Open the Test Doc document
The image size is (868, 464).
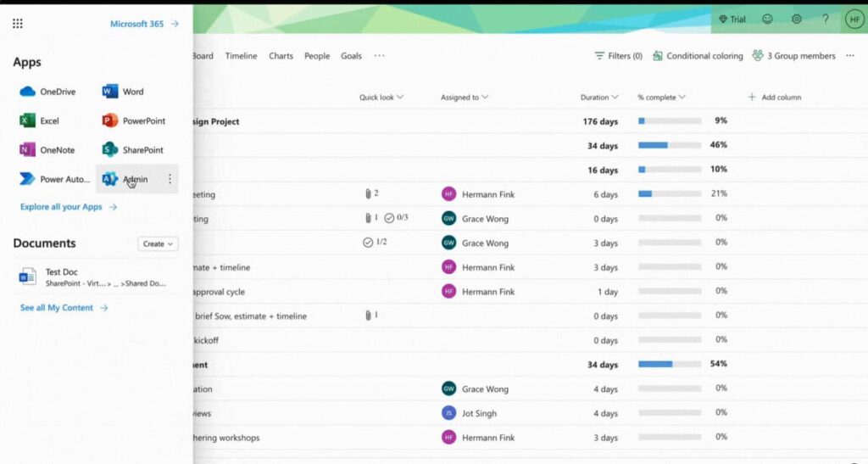62,272
